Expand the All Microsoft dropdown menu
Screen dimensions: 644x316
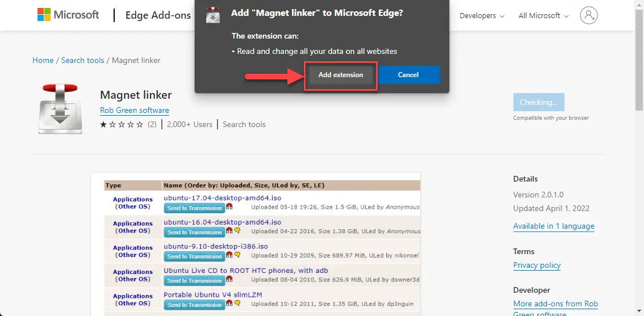[544, 15]
